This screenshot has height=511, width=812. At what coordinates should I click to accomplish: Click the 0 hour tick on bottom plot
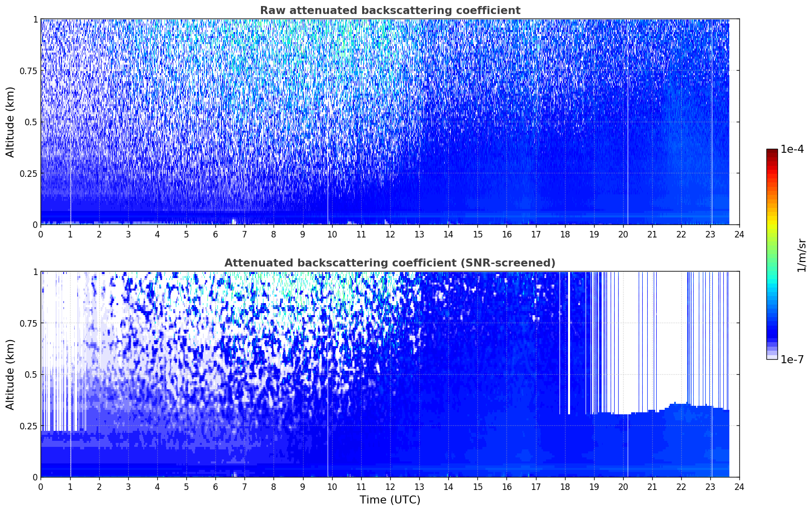tap(41, 487)
